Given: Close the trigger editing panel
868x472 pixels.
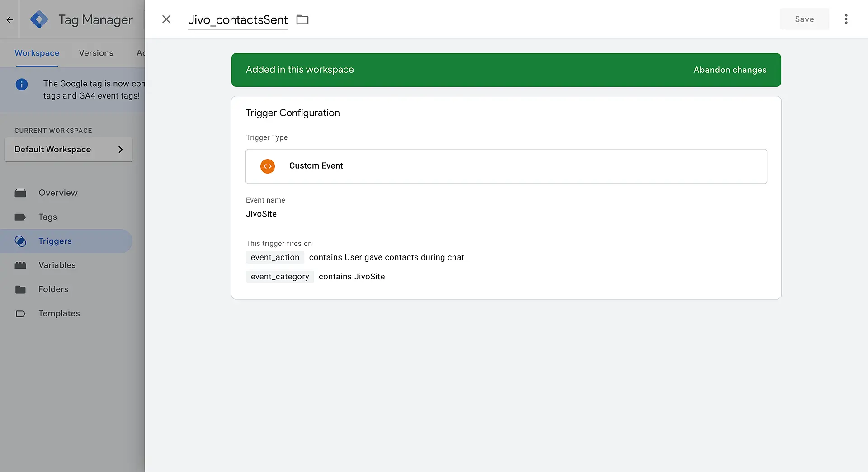Looking at the screenshot, I should pos(166,19).
